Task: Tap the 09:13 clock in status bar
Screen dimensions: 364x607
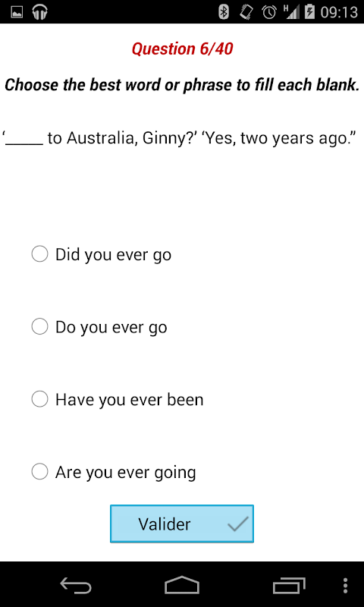Action: click(339, 12)
